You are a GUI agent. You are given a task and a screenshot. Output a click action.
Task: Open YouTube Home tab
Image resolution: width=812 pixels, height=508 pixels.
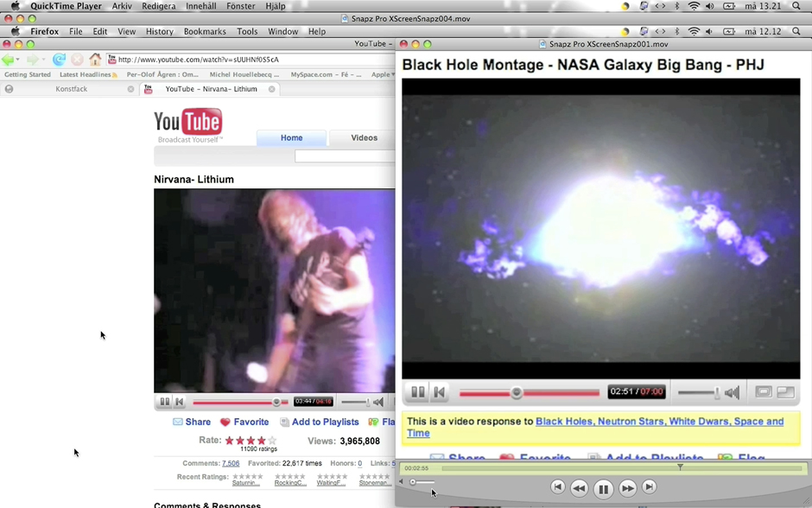pyautogui.click(x=292, y=137)
